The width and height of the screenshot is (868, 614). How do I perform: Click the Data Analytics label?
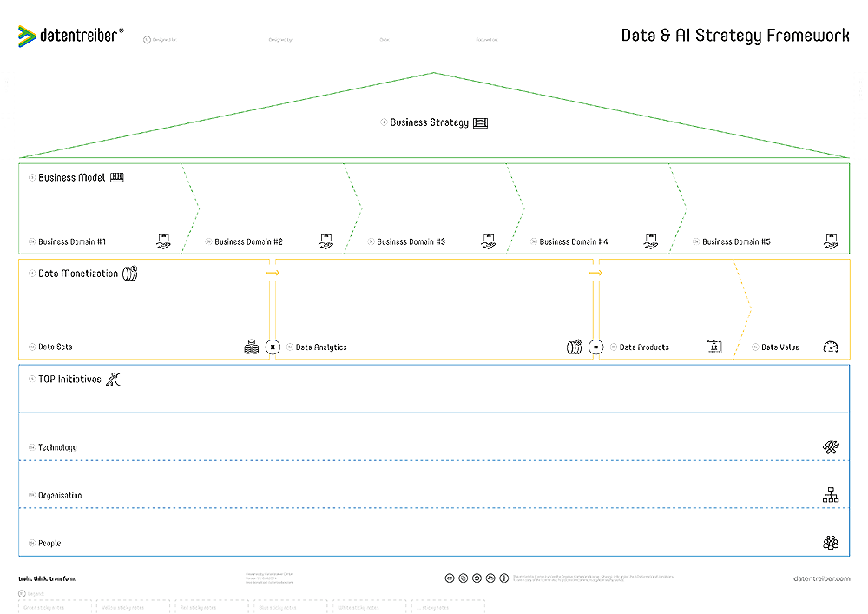click(321, 347)
